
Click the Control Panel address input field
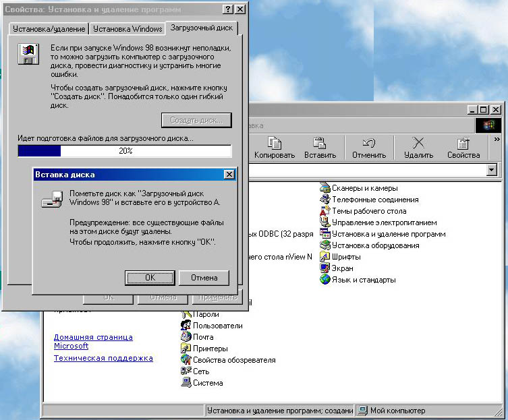367,170
